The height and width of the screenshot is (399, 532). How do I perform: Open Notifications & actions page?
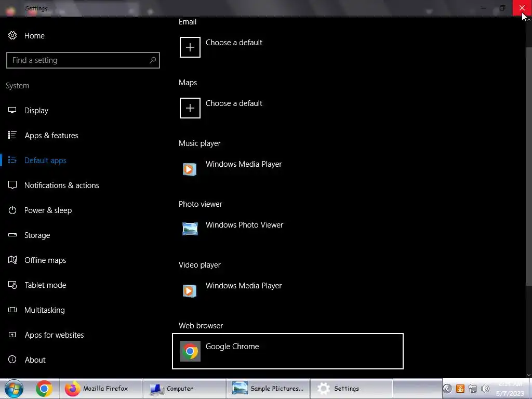point(62,185)
